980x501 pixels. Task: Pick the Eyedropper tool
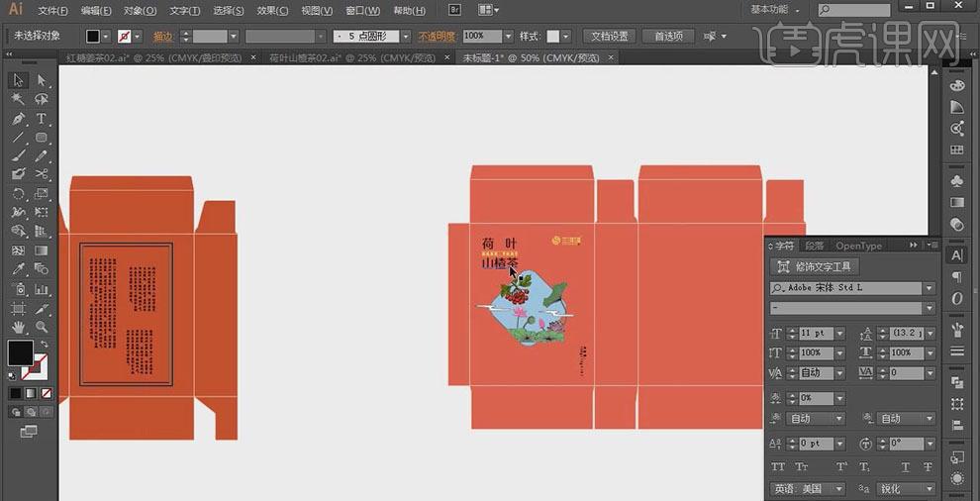(19, 269)
